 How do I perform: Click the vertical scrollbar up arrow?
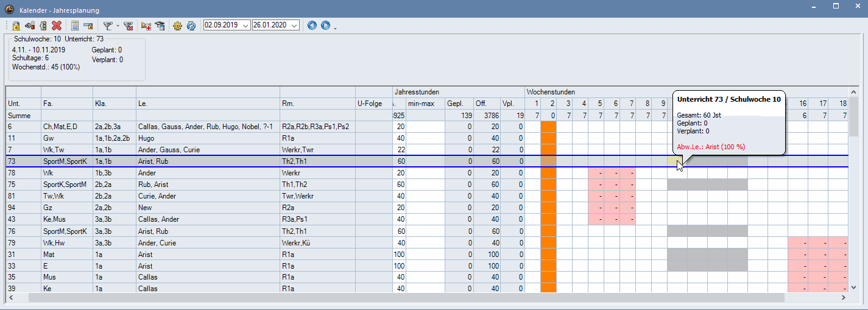854,92
